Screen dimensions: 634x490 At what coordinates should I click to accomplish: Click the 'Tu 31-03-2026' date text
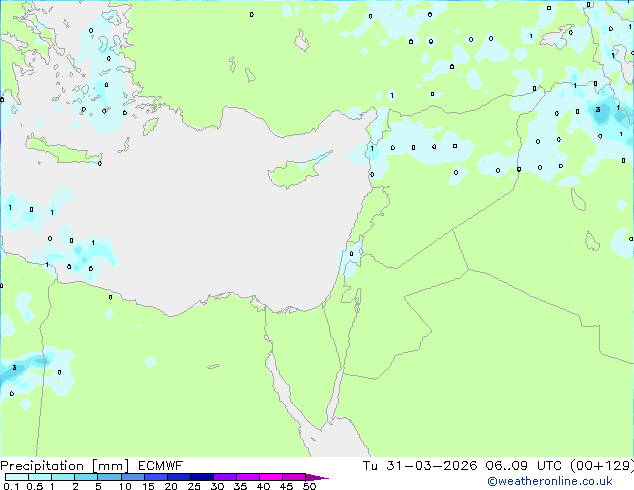pos(420,466)
